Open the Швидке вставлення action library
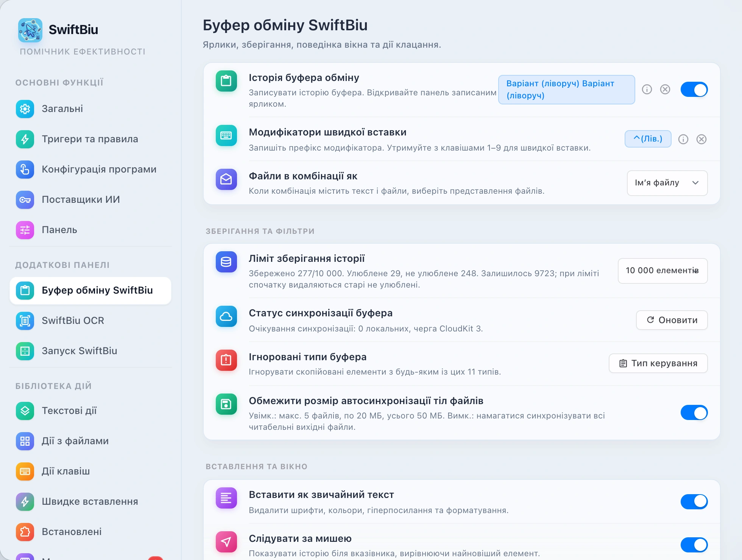This screenshot has width=742, height=560. pyautogui.click(x=90, y=502)
